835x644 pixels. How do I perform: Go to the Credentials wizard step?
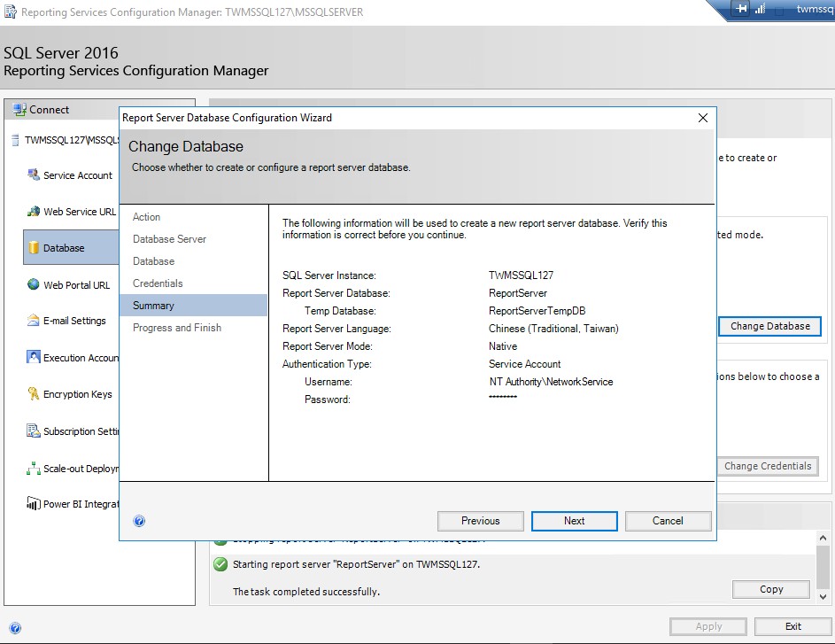(158, 283)
